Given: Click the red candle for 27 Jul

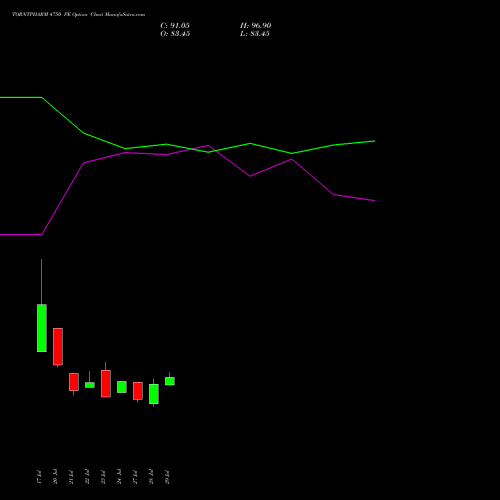Looking at the screenshot, I should point(138,391).
